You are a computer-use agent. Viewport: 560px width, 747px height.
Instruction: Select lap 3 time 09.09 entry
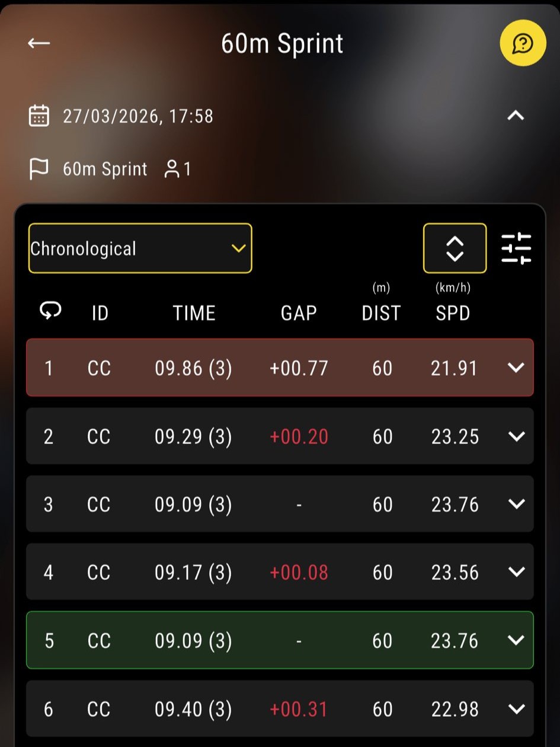[193, 505]
